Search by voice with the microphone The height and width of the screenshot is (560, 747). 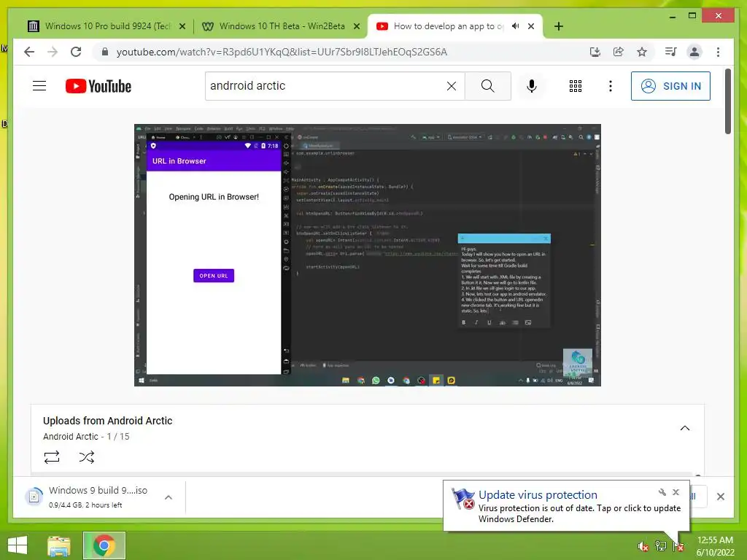pyautogui.click(x=532, y=86)
